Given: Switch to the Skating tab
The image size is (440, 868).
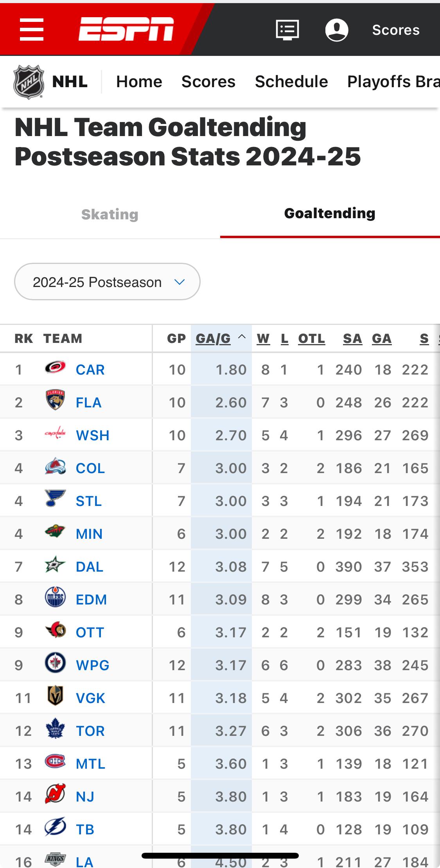Looking at the screenshot, I should (x=110, y=214).
